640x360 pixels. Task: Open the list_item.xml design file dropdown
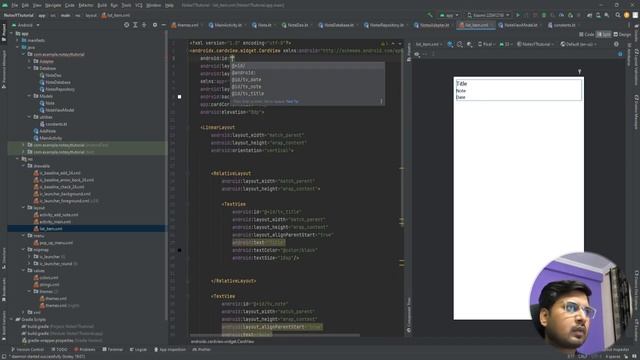click(428, 44)
